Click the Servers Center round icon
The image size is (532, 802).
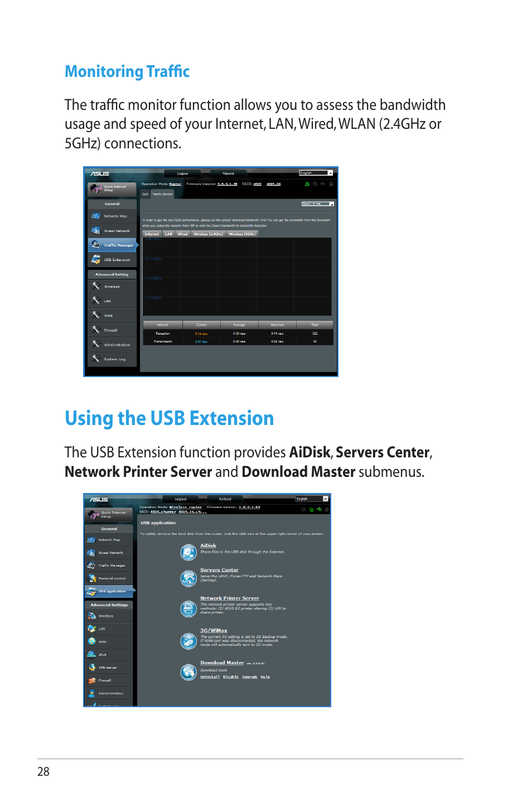(188, 578)
